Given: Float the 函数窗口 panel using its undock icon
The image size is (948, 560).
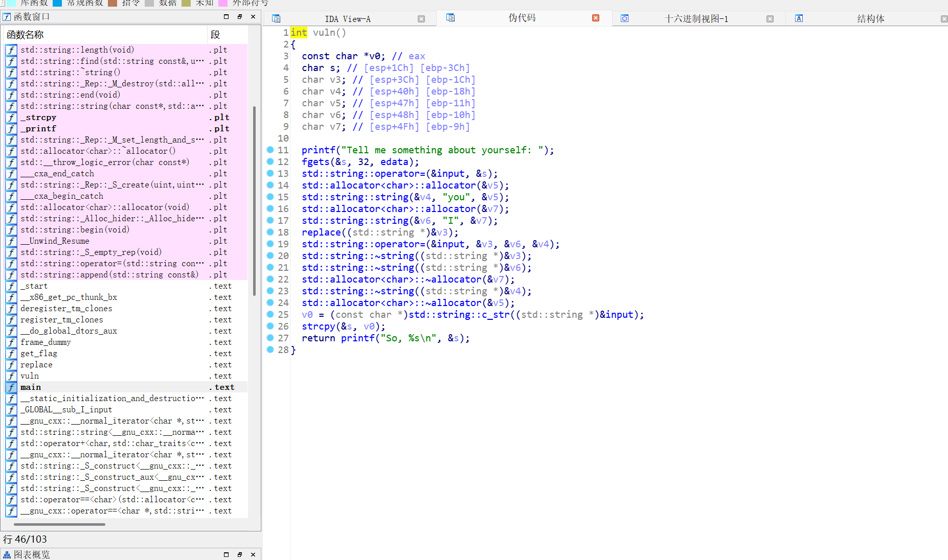Looking at the screenshot, I should (239, 17).
